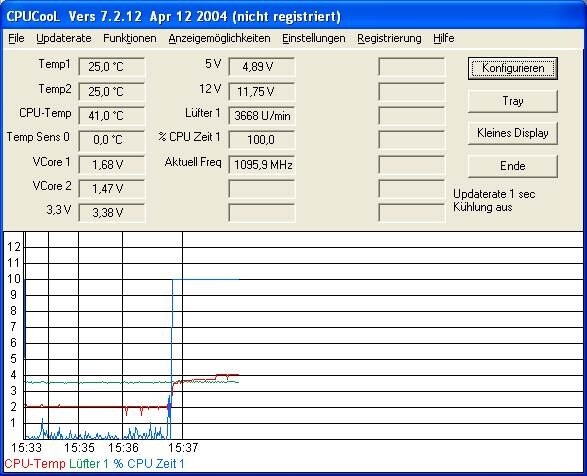Quit the program with the Ende button
The width and height of the screenshot is (587, 476).
(x=513, y=166)
